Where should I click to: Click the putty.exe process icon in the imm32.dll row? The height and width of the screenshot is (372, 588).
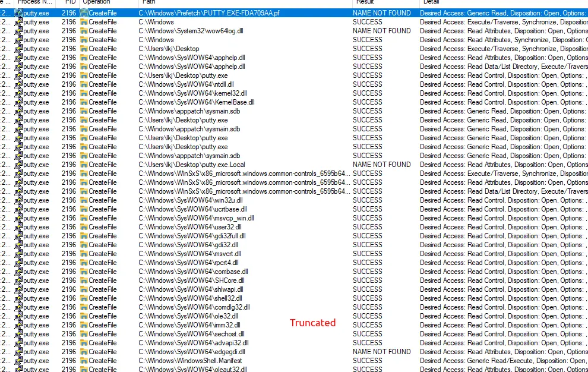click(18, 325)
